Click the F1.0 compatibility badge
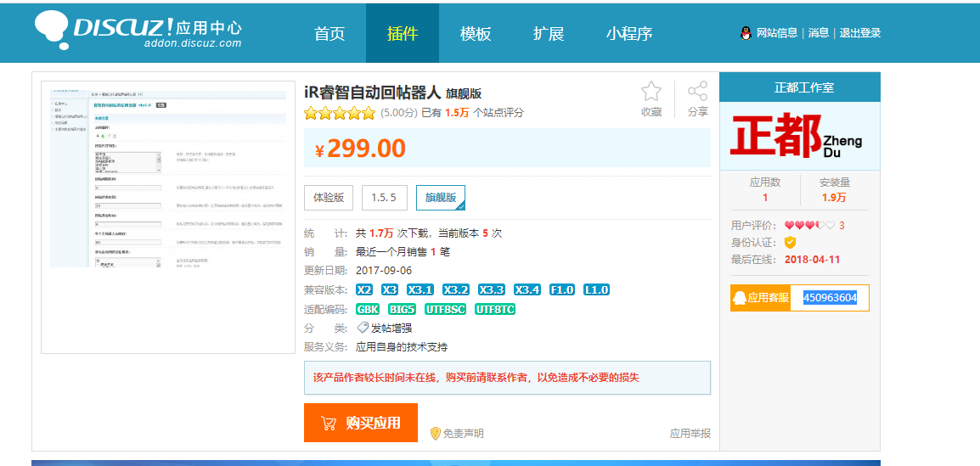Screen dimensions: 980x466 click(562, 289)
